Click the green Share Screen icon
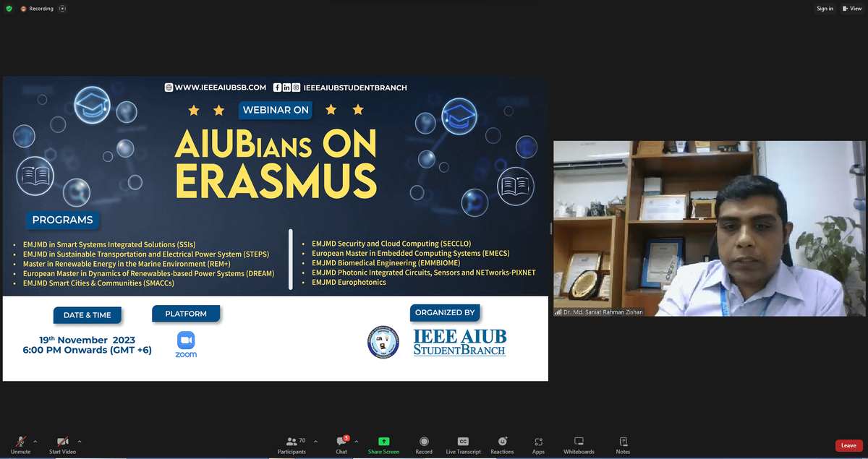 [383, 442]
